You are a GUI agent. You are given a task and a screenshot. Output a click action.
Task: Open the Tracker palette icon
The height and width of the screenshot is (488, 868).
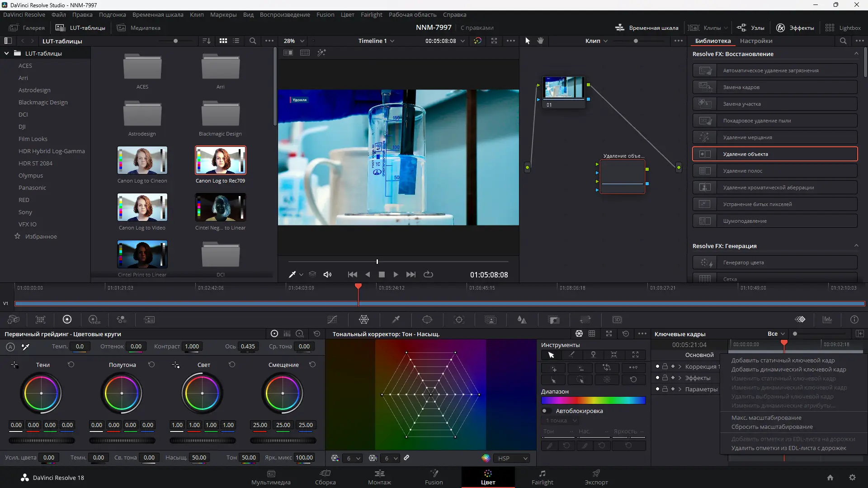coord(459,320)
